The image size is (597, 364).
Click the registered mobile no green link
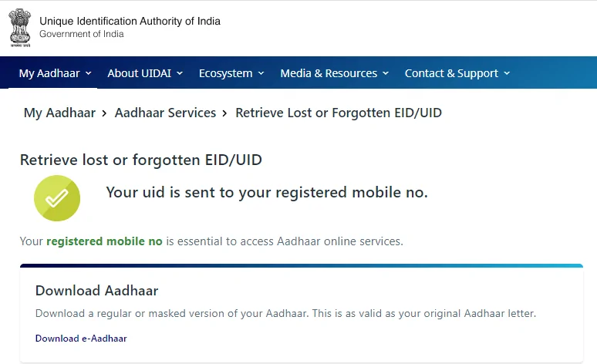pyautogui.click(x=104, y=241)
